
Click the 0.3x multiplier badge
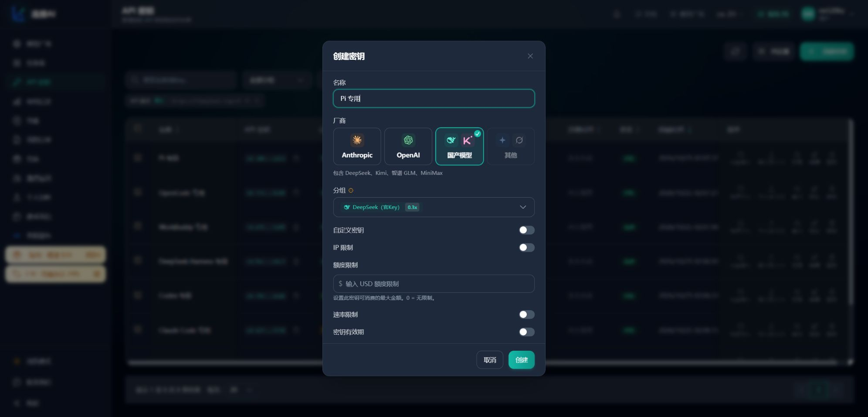[x=412, y=207]
